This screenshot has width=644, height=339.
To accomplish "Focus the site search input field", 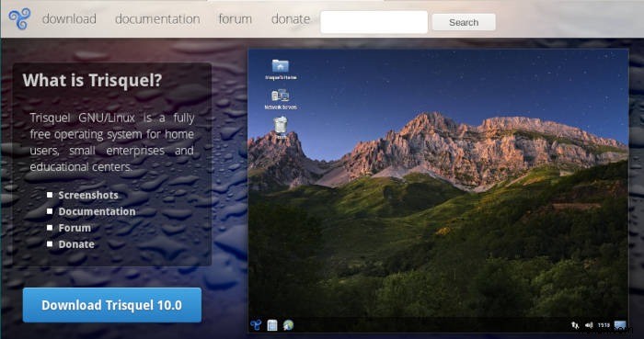I will click(374, 22).
